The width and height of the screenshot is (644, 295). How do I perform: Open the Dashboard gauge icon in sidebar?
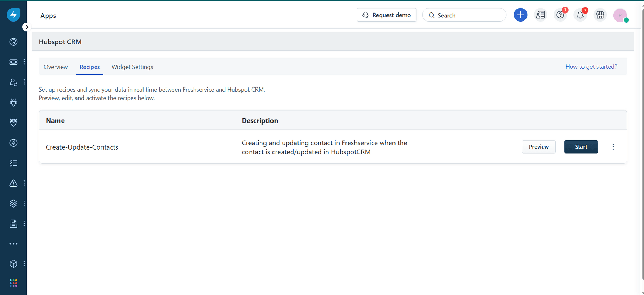pyautogui.click(x=14, y=42)
